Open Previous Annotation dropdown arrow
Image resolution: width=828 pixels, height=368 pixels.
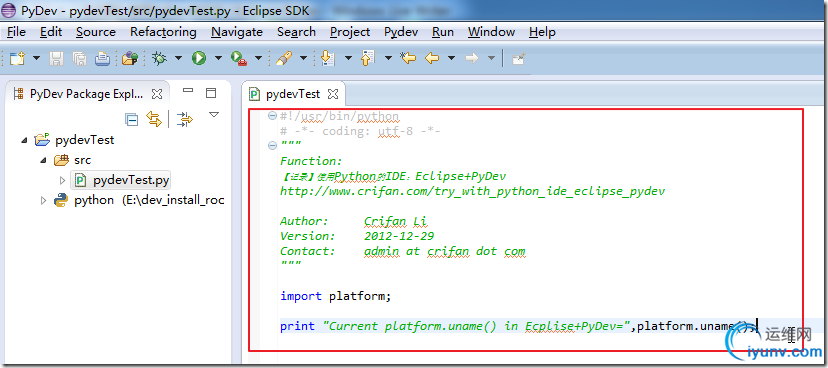tap(388, 59)
